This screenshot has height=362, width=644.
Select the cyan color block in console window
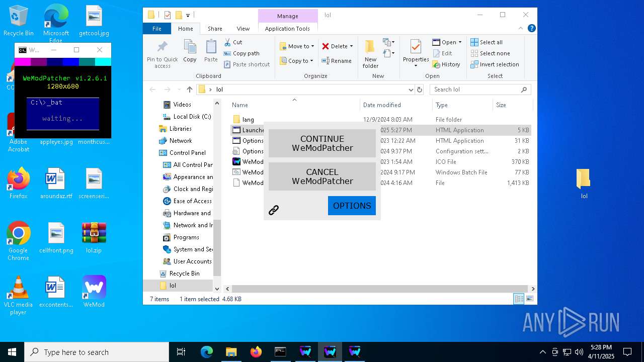(103, 62)
